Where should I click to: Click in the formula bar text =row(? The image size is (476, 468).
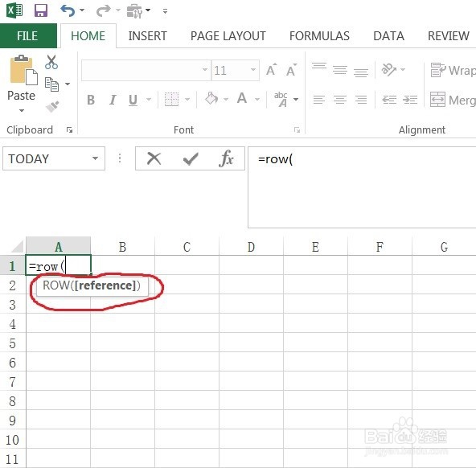275,159
